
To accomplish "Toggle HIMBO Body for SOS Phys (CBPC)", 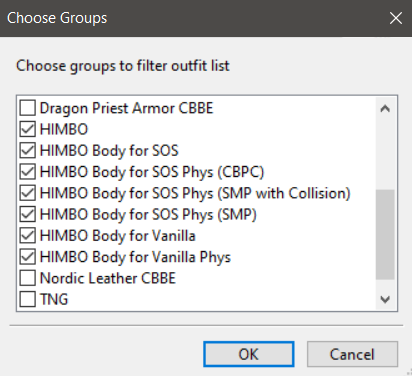I will (x=27, y=172).
